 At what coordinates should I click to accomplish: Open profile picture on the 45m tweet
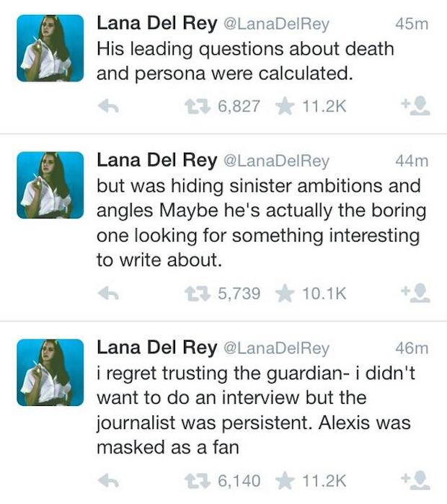(x=50, y=48)
